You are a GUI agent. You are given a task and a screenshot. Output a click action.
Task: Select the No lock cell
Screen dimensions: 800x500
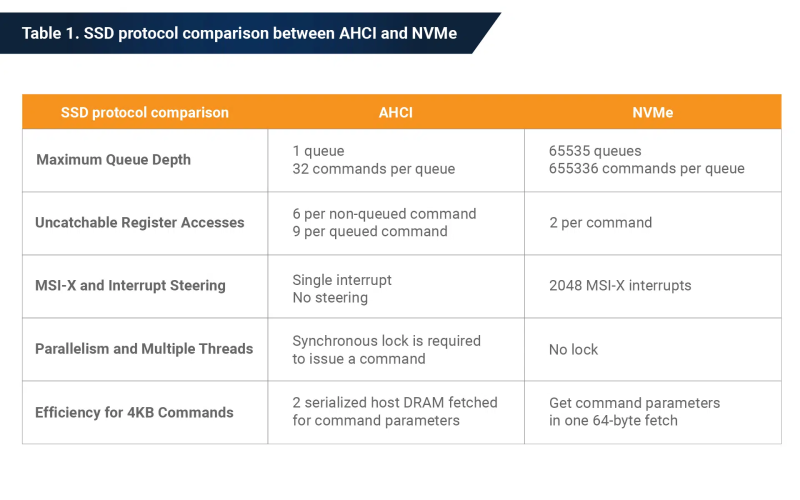tap(653, 349)
